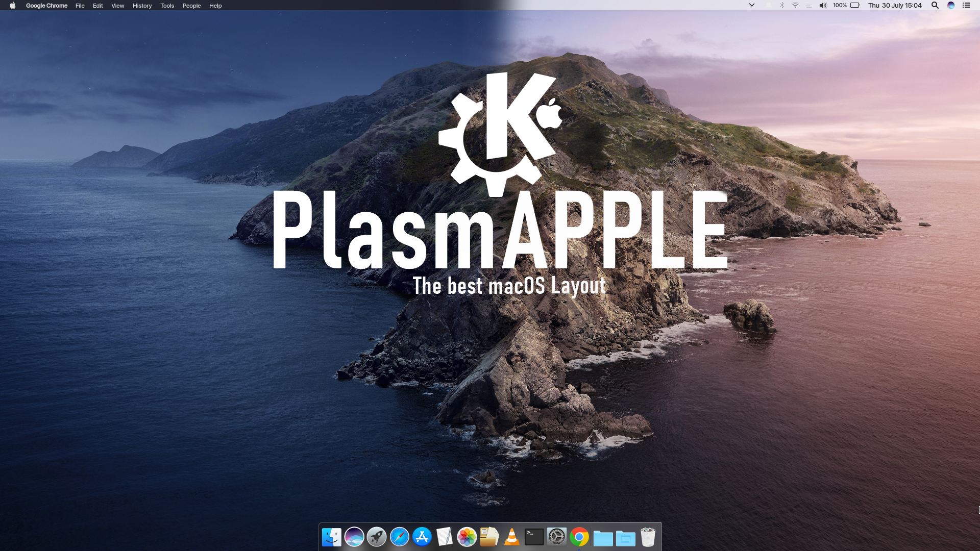The width and height of the screenshot is (980, 551).
Task: Launch VLC media player cone icon
Action: point(511,537)
